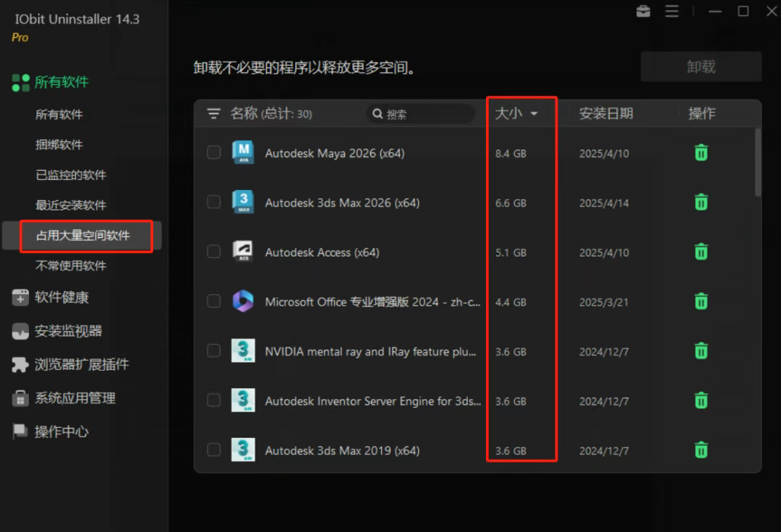The height and width of the screenshot is (532, 781).
Task: Open the hamburger menu in title bar
Action: point(672,12)
